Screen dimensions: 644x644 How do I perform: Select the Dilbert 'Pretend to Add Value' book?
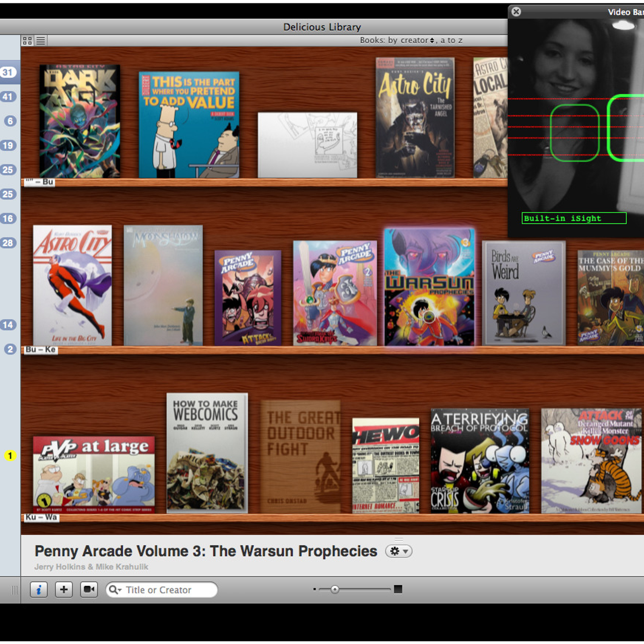pos(189,125)
